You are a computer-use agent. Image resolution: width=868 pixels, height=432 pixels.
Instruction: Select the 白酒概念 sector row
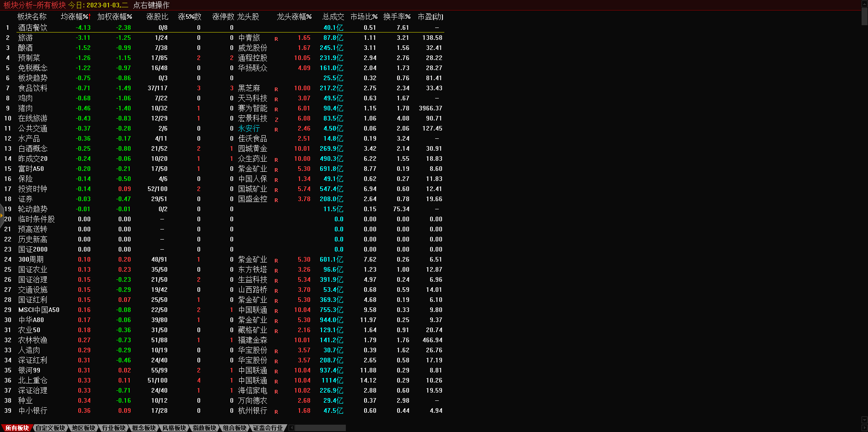pos(33,149)
